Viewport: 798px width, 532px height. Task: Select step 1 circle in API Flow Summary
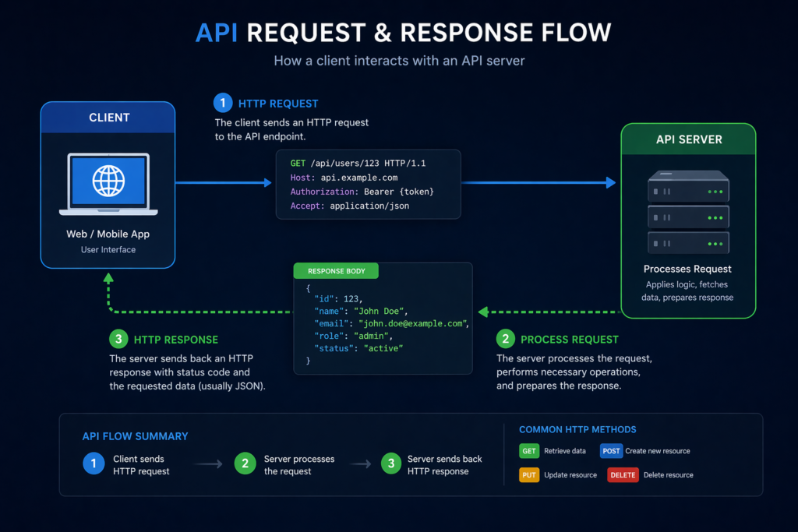click(93, 464)
